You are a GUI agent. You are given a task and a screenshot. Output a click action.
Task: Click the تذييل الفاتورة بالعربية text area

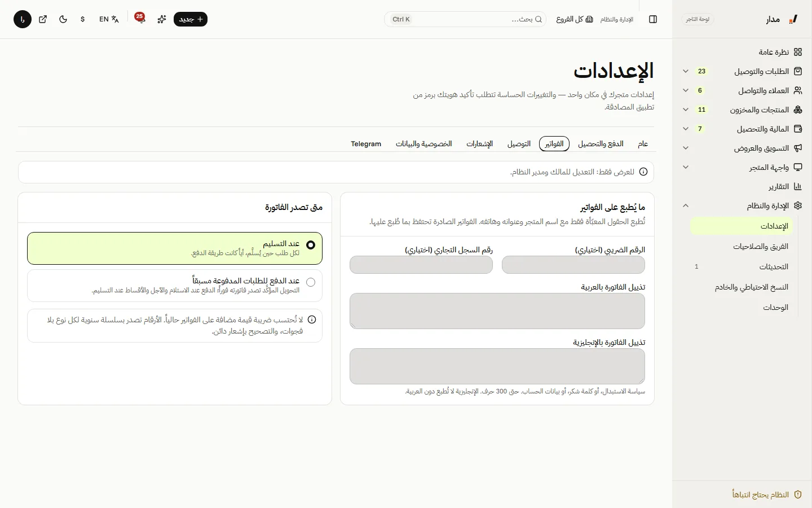[x=497, y=311]
